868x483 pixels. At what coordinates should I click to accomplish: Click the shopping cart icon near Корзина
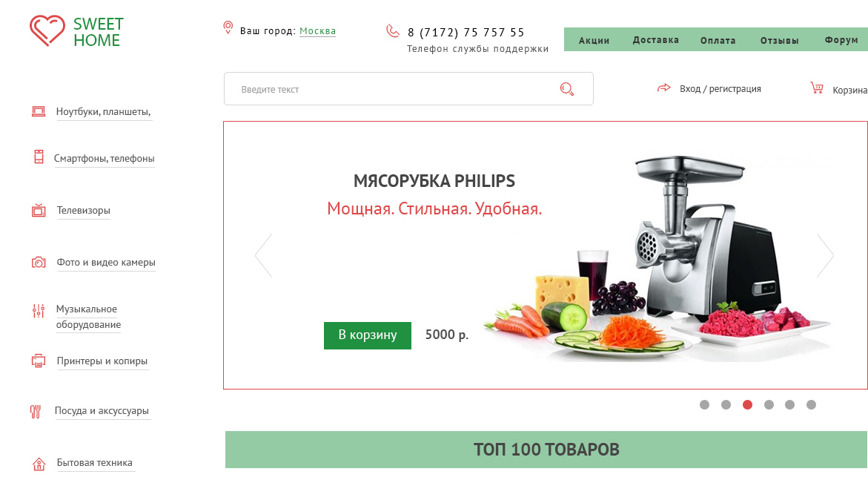tap(817, 88)
